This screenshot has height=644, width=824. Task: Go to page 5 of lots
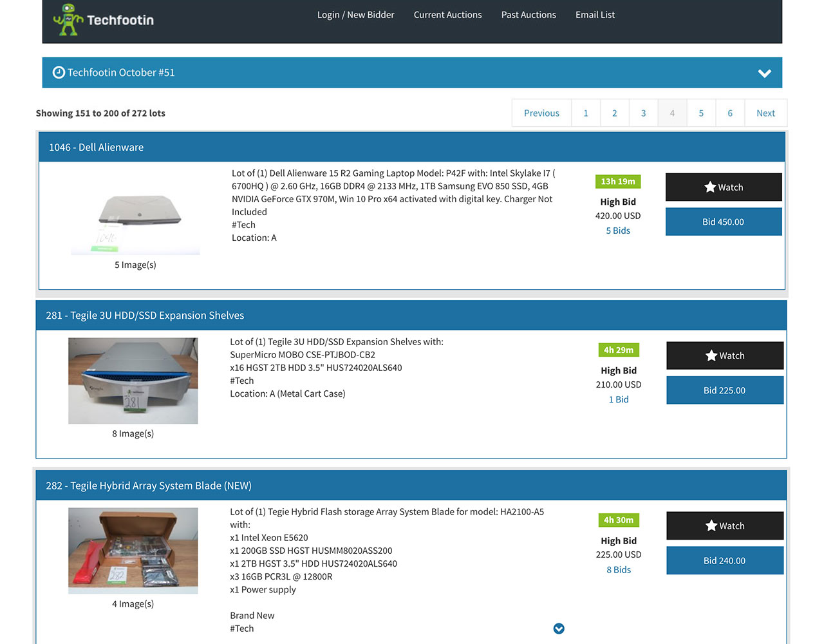point(701,113)
